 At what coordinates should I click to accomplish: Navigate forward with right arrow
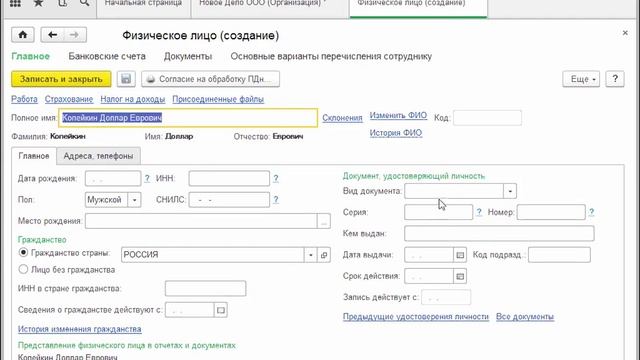tap(75, 35)
